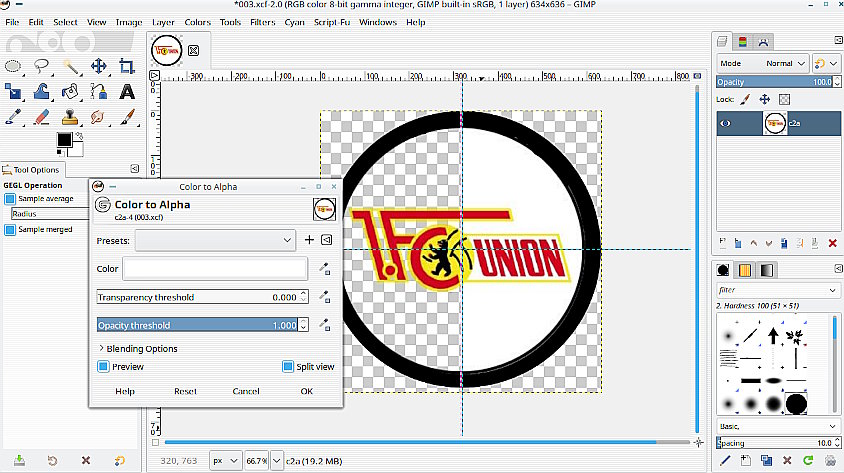The height and width of the screenshot is (473, 844).
Task: Switch to the Channels tab
Action: pos(742,42)
